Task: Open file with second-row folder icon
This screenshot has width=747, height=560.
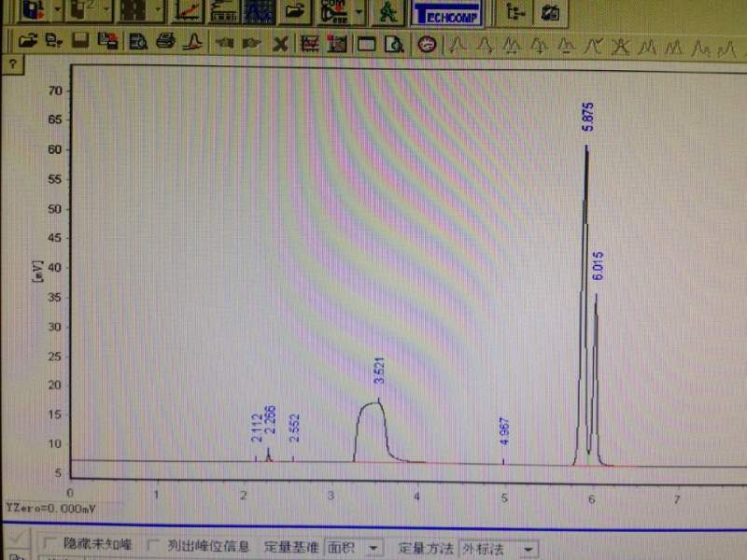Action: coord(28,42)
